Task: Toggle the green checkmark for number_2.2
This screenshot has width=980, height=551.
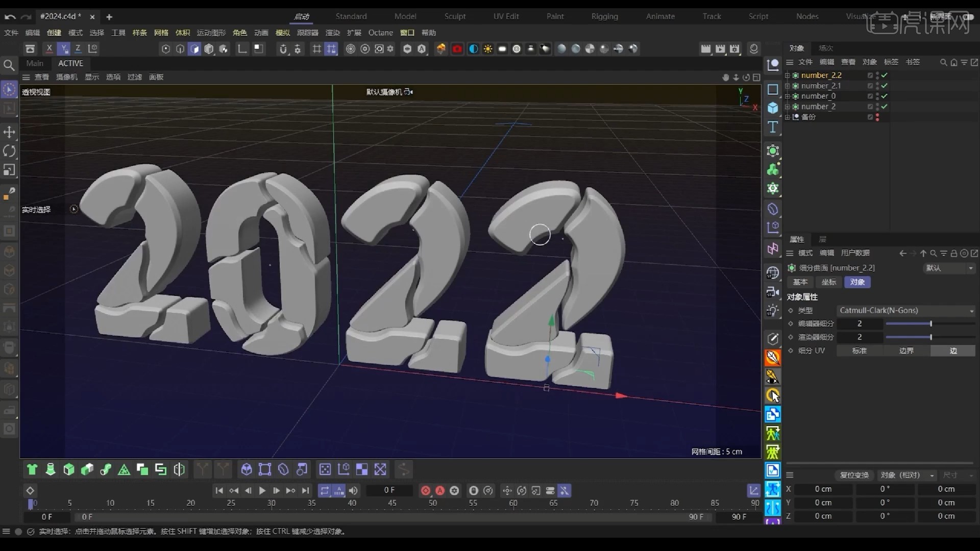Action: coord(885,75)
